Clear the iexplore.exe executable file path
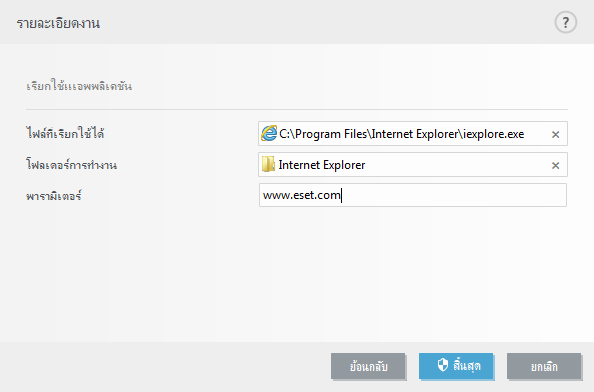The width and height of the screenshot is (594, 392). coord(555,134)
